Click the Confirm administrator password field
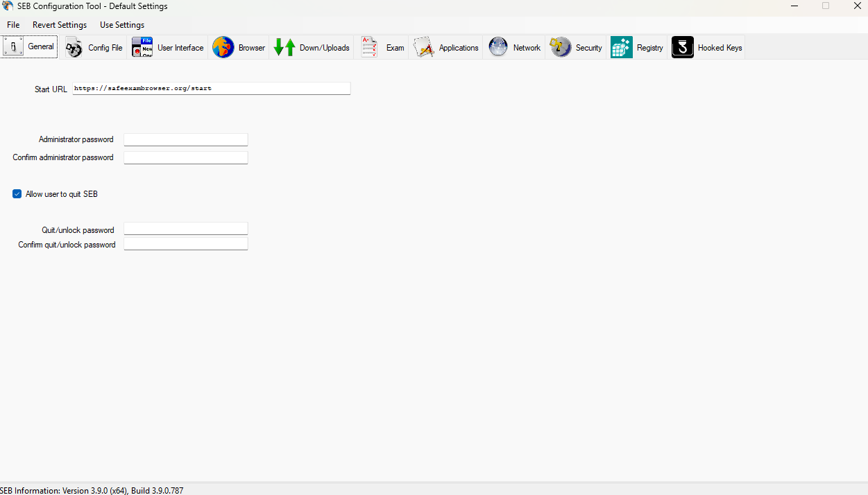This screenshot has width=868, height=495. click(x=186, y=157)
